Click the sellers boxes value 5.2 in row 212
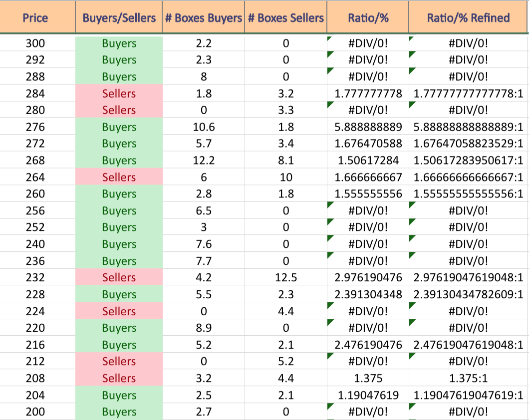Viewport: 529px width, 420px height. [x=286, y=361]
